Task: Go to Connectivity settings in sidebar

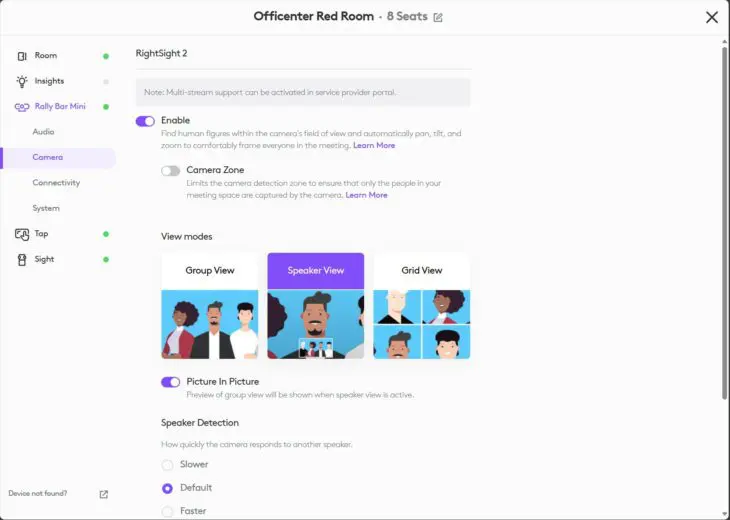Action: [x=56, y=183]
